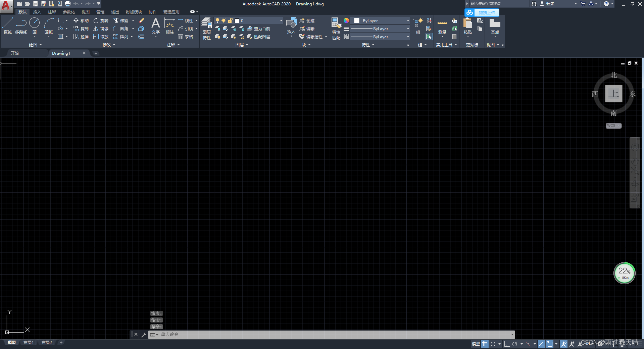Click the quick calculator icon in 实用工具

coord(454,37)
